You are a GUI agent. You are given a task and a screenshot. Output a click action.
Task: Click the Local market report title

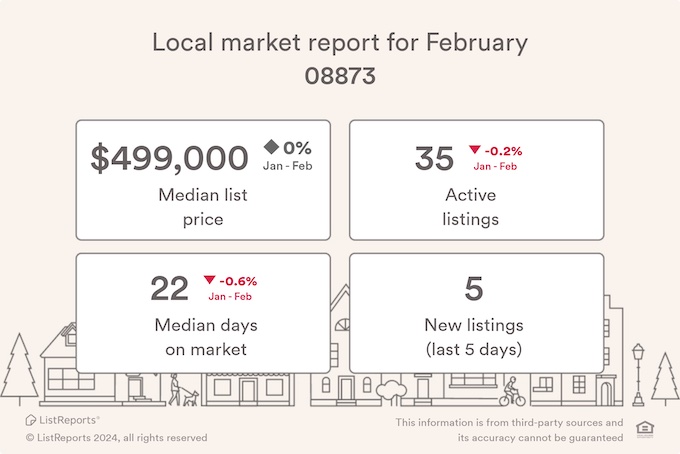tap(340, 42)
